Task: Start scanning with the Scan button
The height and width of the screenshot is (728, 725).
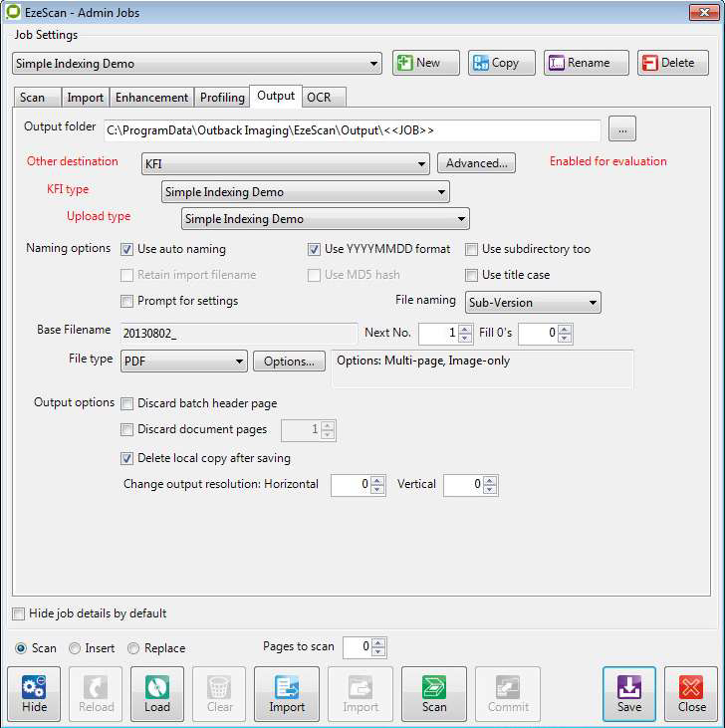Action: [x=434, y=688]
